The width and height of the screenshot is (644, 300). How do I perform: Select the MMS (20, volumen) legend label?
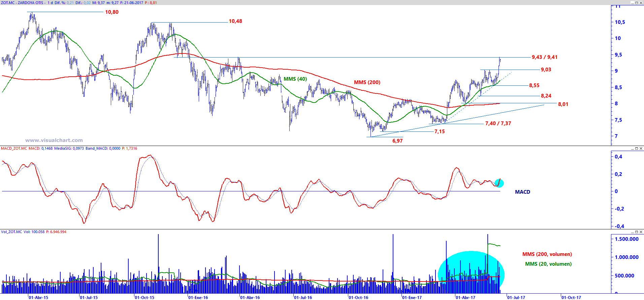coord(548,264)
